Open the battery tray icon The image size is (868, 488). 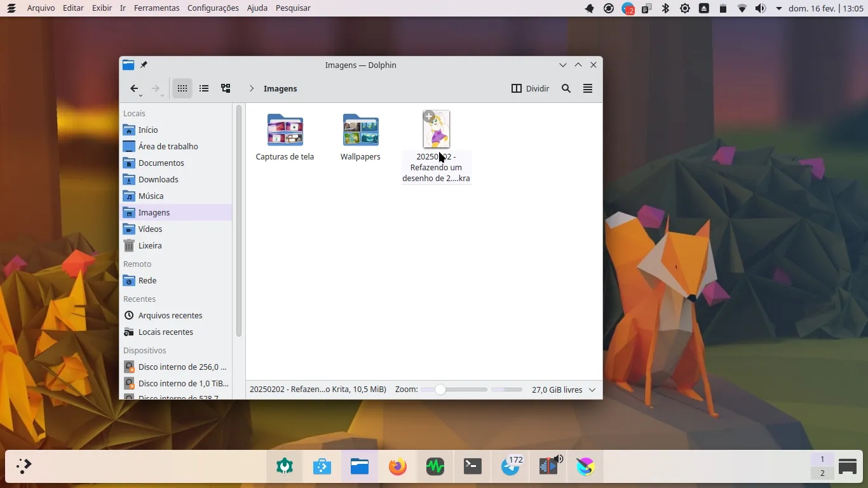(723, 8)
